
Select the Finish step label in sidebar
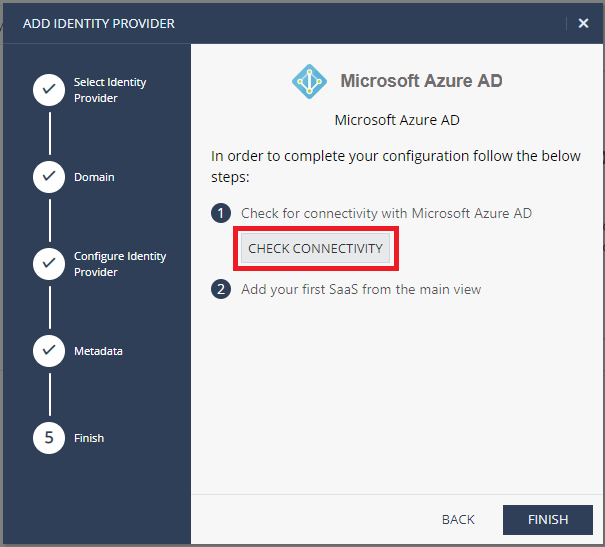click(89, 438)
